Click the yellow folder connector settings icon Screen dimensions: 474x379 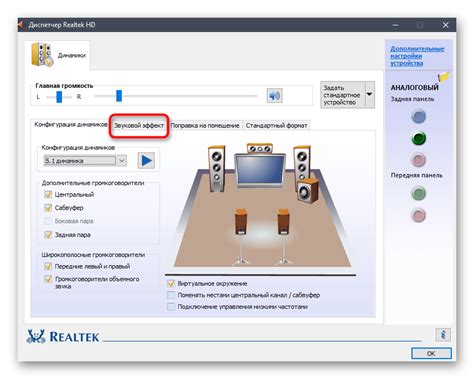[444, 77]
